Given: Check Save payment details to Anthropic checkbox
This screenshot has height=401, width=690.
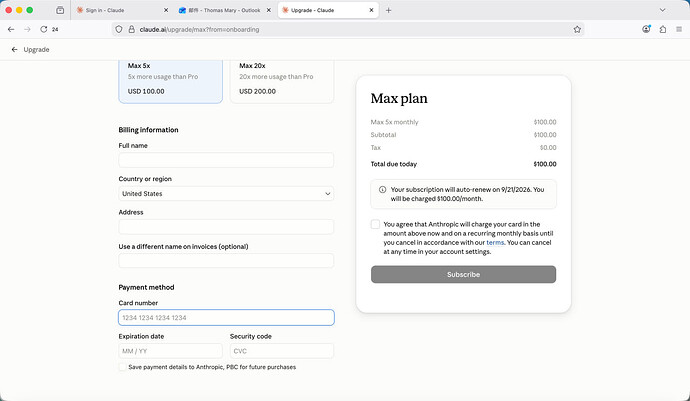Looking at the screenshot, I should point(122,367).
